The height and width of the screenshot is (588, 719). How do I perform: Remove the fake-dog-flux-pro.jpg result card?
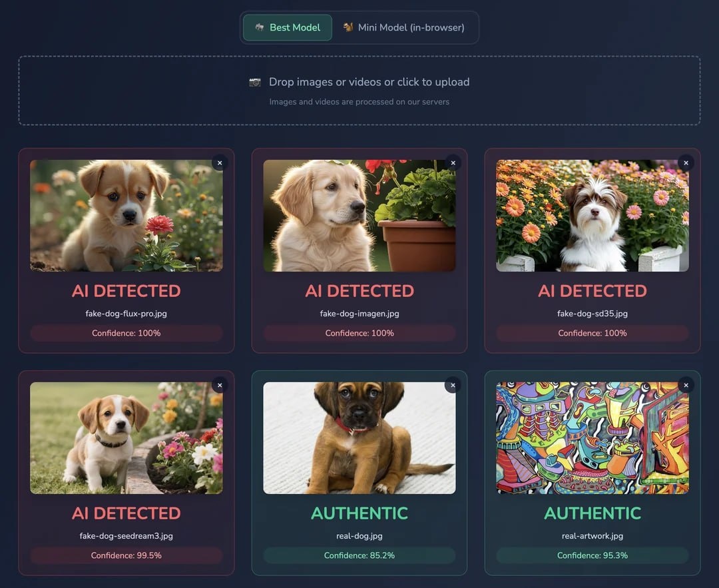tap(220, 163)
